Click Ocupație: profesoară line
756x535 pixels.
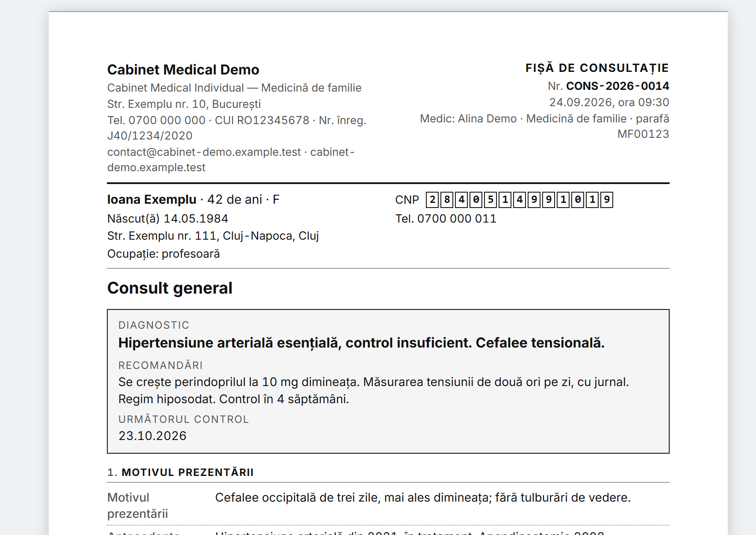coord(163,254)
